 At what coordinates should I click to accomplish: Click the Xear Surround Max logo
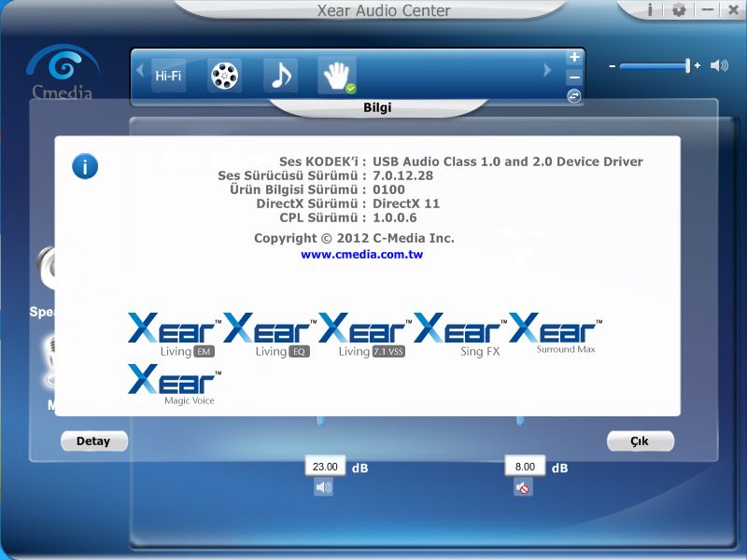pyautogui.click(x=556, y=334)
